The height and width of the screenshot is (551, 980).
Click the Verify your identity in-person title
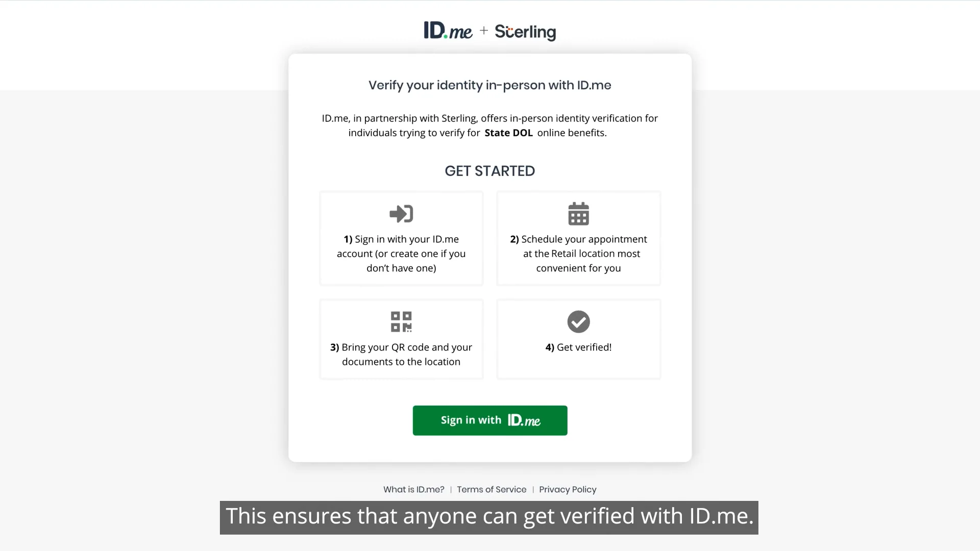[490, 85]
